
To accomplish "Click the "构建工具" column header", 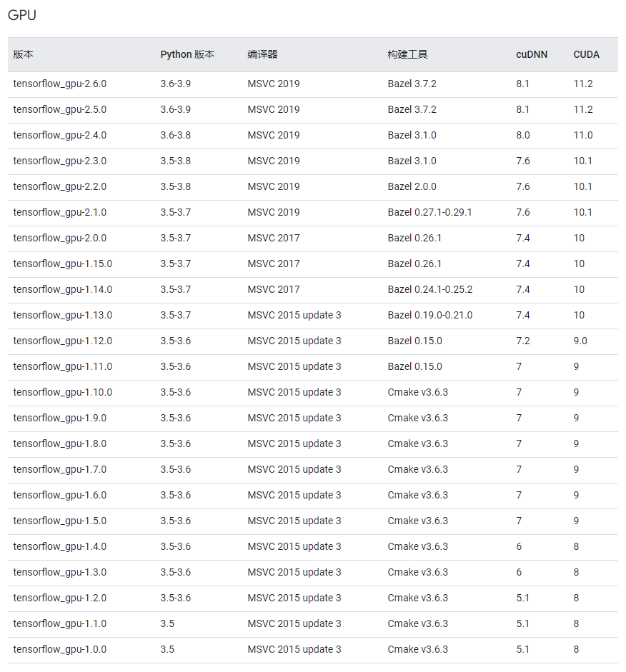I will [x=407, y=54].
